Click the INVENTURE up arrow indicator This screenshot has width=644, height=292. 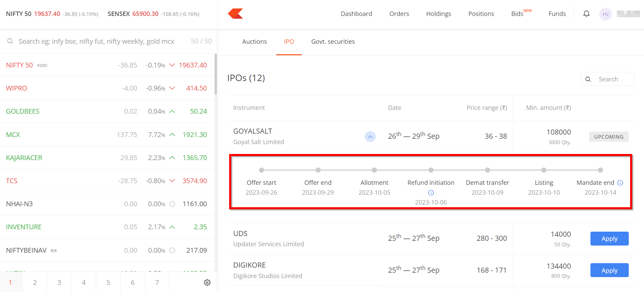[172, 227]
